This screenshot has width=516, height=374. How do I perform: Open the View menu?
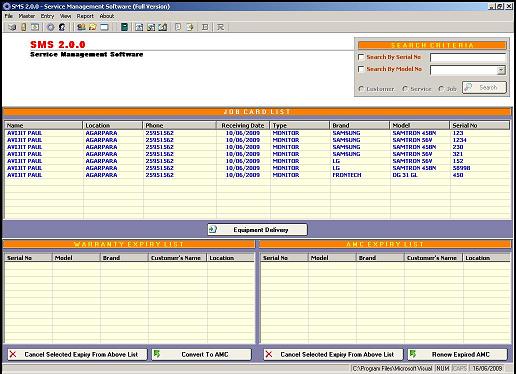click(x=65, y=16)
